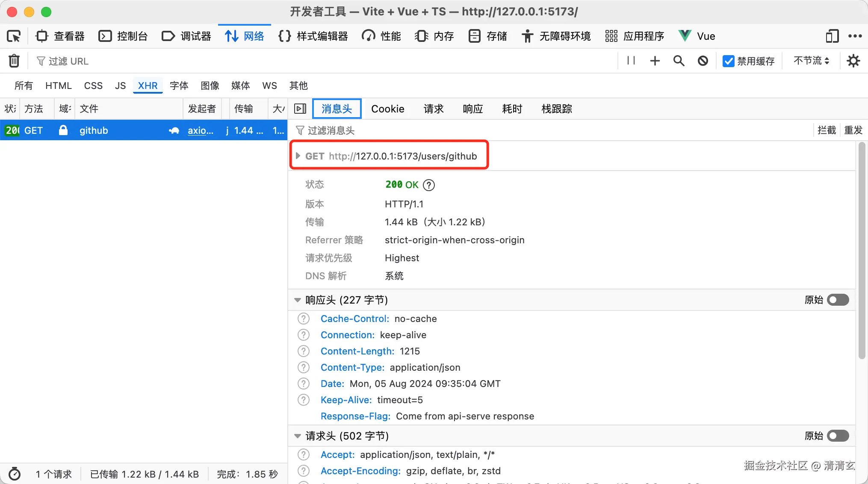This screenshot has height=484, width=868.
Task: Open the Vue devtools panel
Action: coord(696,36)
